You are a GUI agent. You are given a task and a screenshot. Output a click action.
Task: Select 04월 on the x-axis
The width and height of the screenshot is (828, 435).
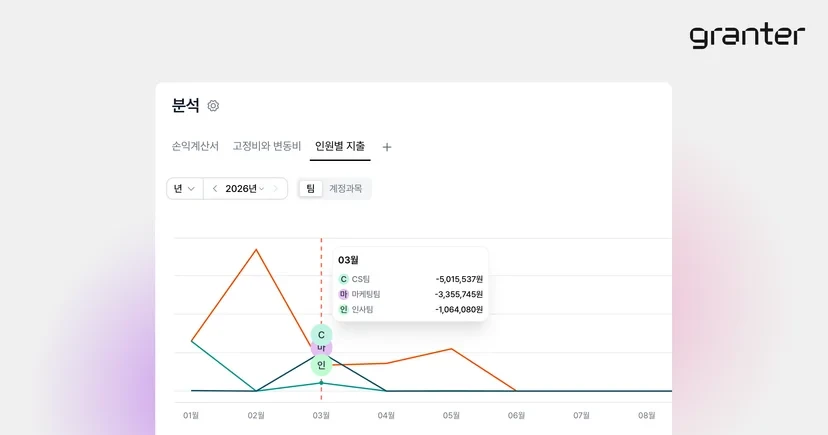click(x=386, y=415)
